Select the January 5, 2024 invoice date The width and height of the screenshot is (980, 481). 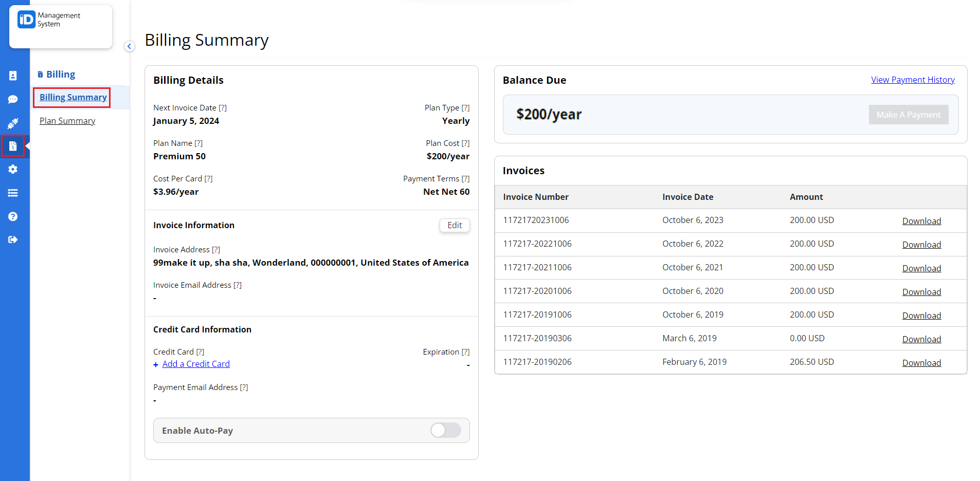[x=186, y=121]
